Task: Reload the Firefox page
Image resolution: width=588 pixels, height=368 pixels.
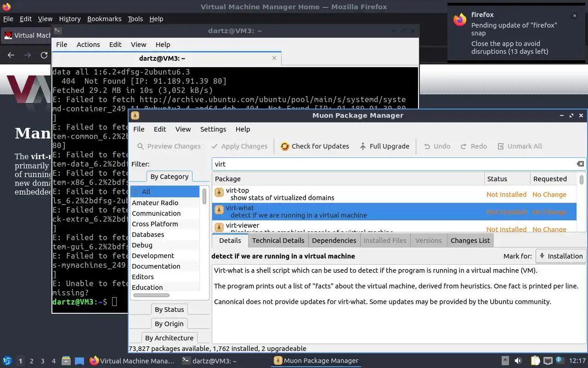Action: pyautogui.click(x=44, y=55)
